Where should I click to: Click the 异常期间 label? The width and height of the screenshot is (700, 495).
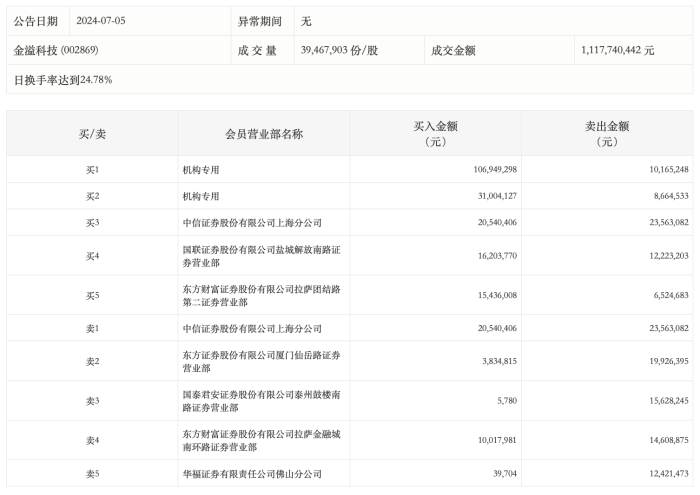[260, 21]
